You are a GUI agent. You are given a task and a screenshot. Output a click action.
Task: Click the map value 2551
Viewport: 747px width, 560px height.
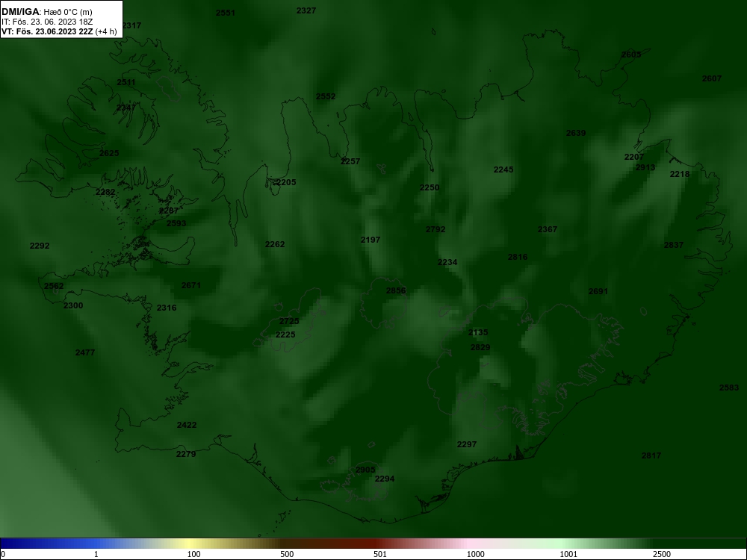point(226,13)
